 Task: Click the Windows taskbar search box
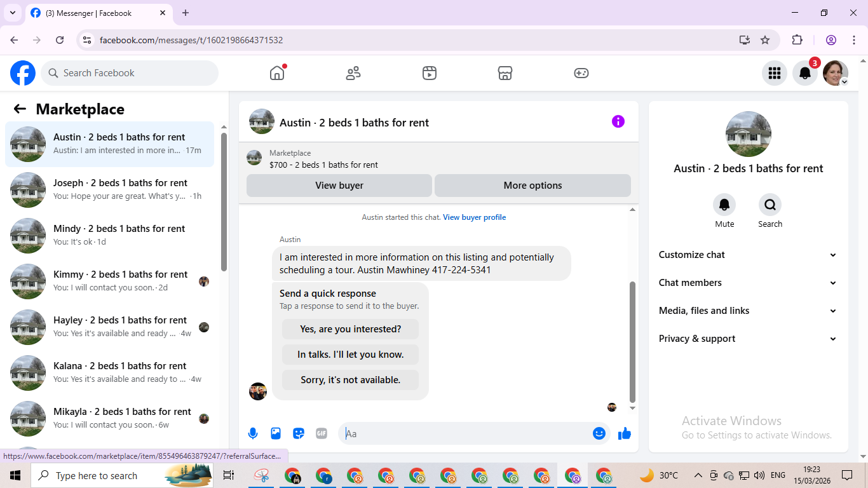tap(122, 475)
